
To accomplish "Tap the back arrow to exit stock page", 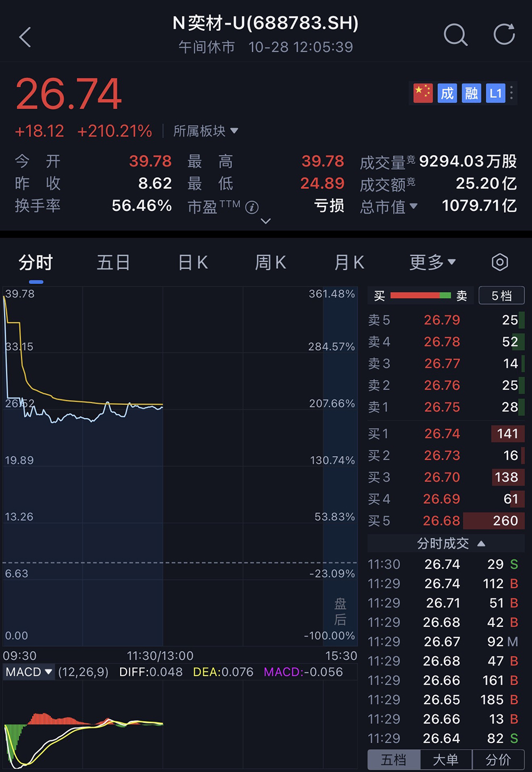I will coord(25,37).
